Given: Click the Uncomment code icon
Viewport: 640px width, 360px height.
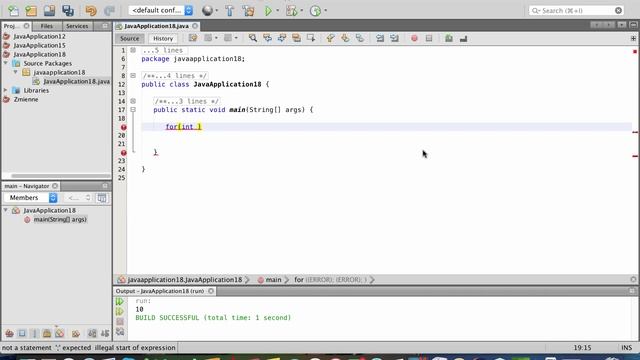Looking at the screenshot, I should 463,38.
